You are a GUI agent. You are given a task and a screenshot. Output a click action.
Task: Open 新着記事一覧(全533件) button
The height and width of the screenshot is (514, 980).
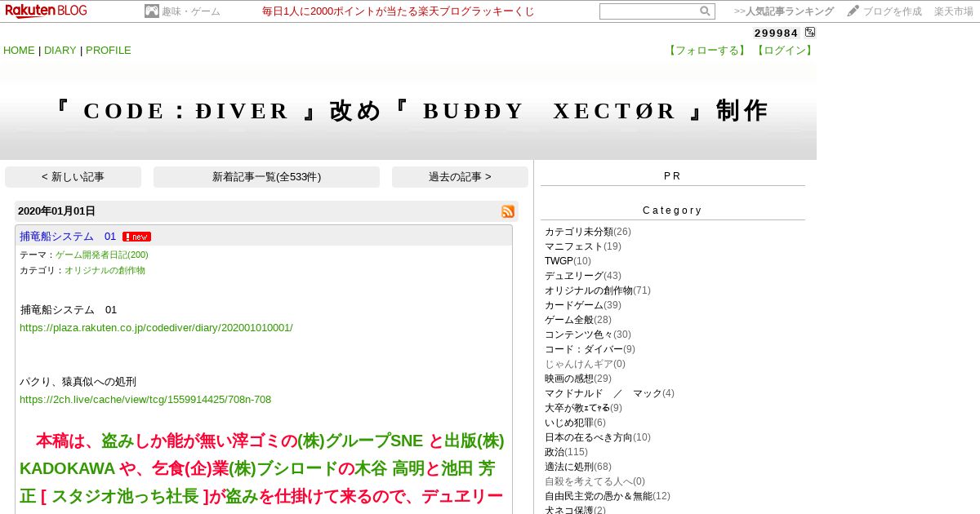(266, 177)
